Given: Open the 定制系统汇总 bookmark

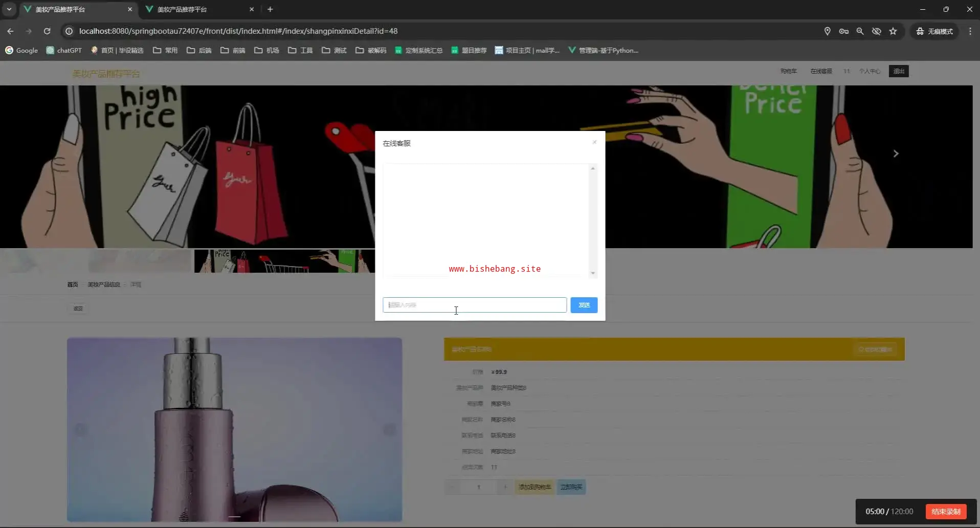Looking at the screenshot, I should (x=419, y=51).
